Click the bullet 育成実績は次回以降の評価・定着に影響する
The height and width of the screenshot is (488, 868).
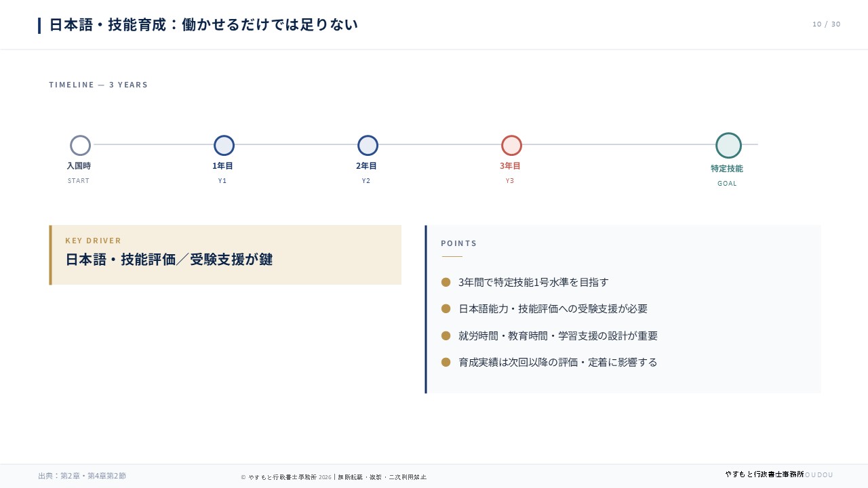[558, 362]
